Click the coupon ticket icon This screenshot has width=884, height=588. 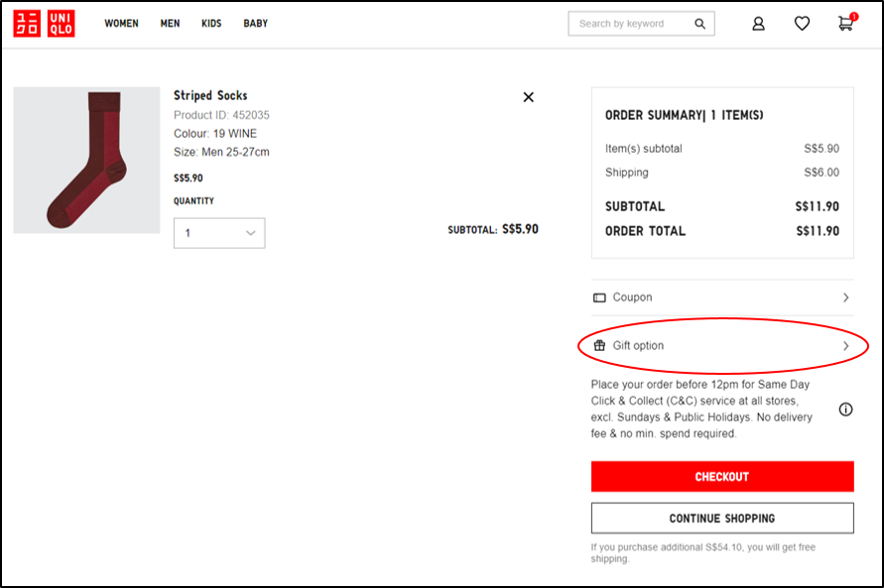pyautogui.click(x=599, y=297)
